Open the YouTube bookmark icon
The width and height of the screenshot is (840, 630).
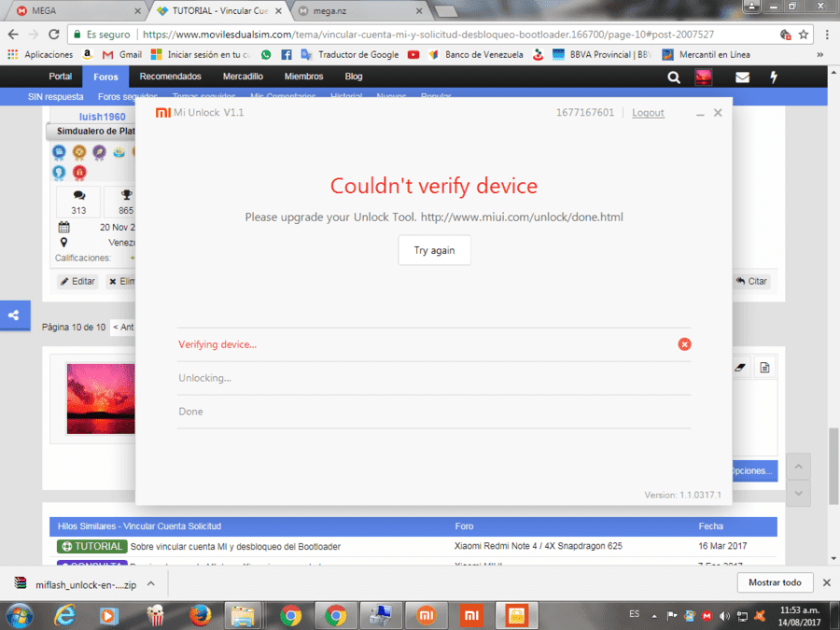413,55
